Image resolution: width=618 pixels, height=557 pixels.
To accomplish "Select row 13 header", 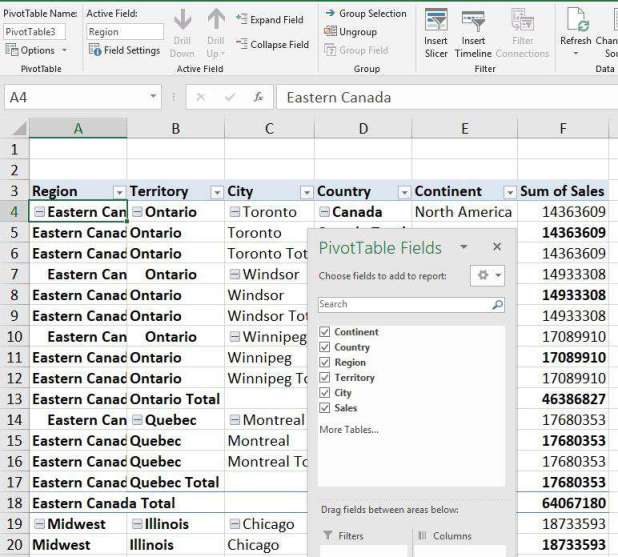I will 15,399.
